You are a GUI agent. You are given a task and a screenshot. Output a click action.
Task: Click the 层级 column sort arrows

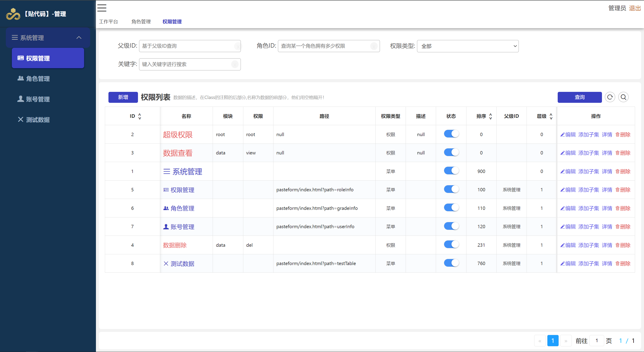click(551, 116)
